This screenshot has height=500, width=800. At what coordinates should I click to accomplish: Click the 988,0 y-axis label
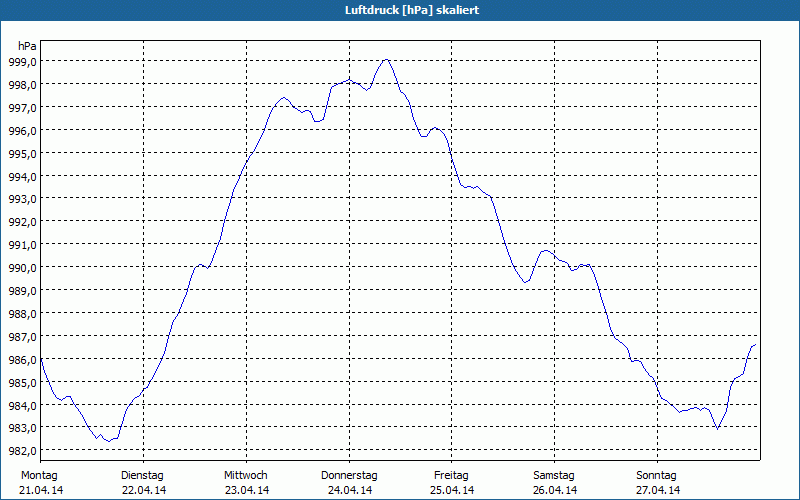point(22,313)
